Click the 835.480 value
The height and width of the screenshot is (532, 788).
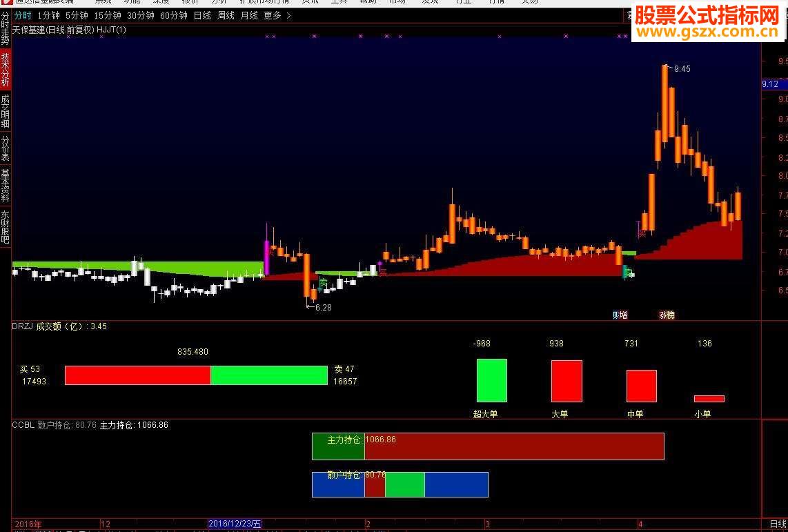click(193, 352)
